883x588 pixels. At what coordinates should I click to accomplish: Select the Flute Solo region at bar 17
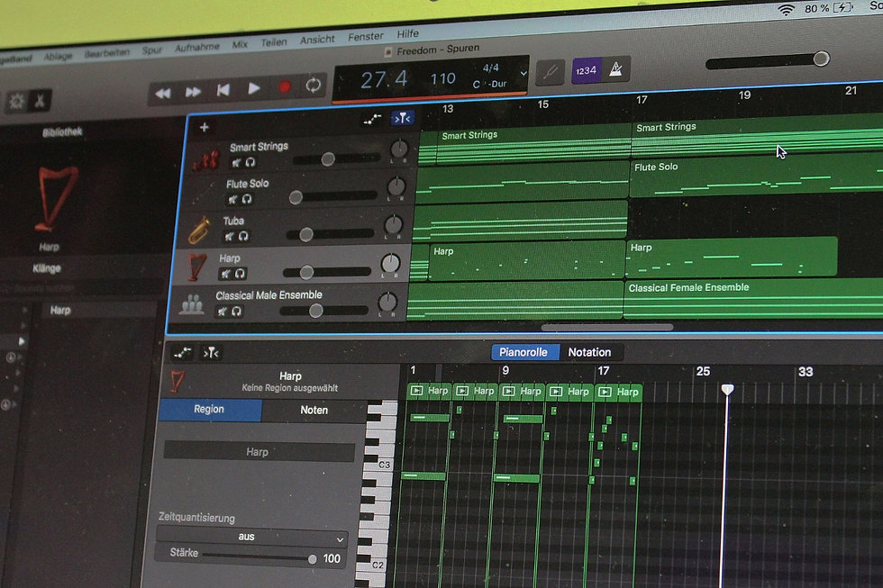(757, 177)
